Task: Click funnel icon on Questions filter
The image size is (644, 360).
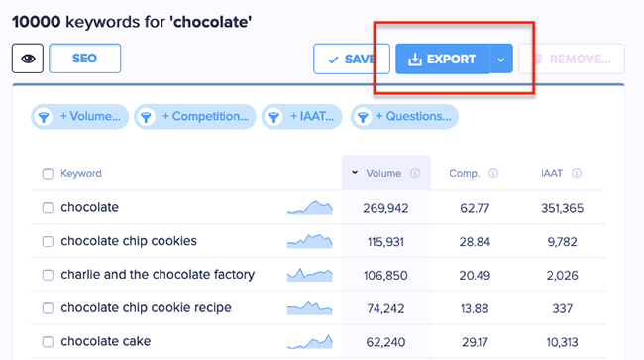Action: click(x=363, y=117)
